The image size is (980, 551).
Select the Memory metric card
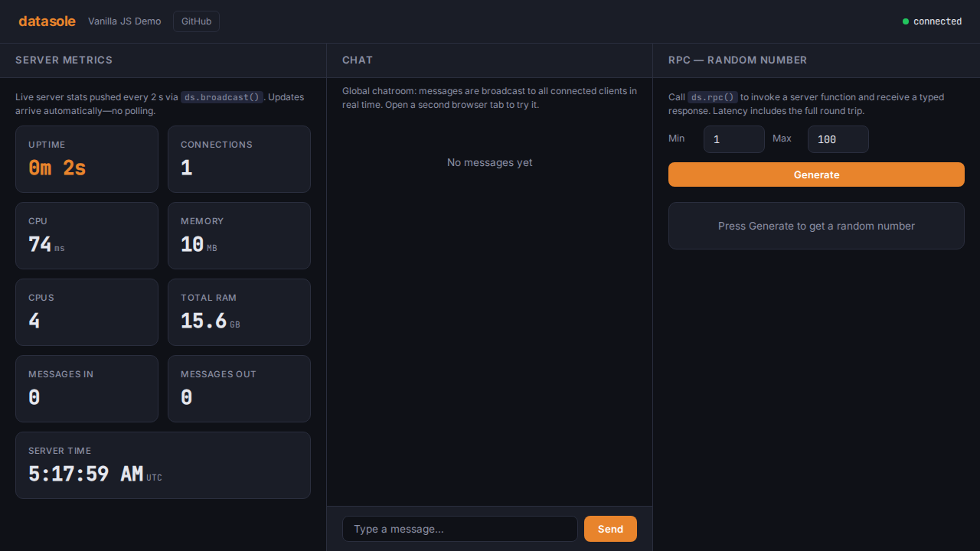click(x=239, y=236)
